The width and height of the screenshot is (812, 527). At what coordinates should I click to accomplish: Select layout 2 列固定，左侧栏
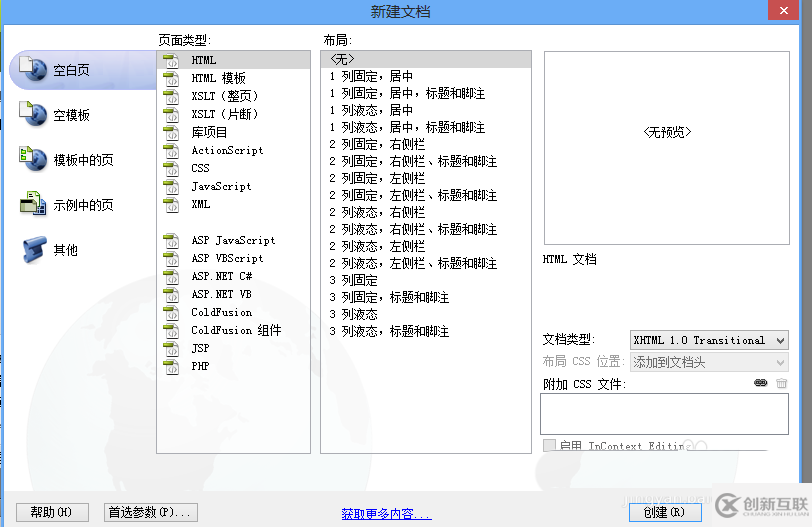click(426, 178)
